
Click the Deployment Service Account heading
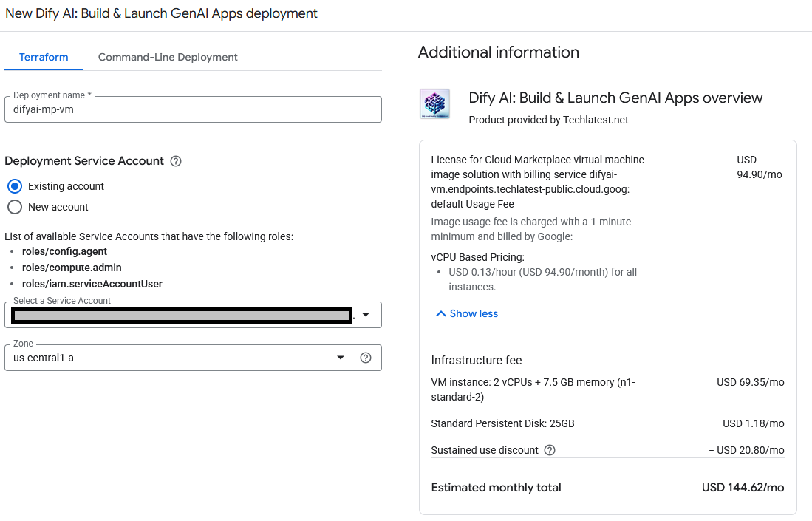click(x=84, y=161)
